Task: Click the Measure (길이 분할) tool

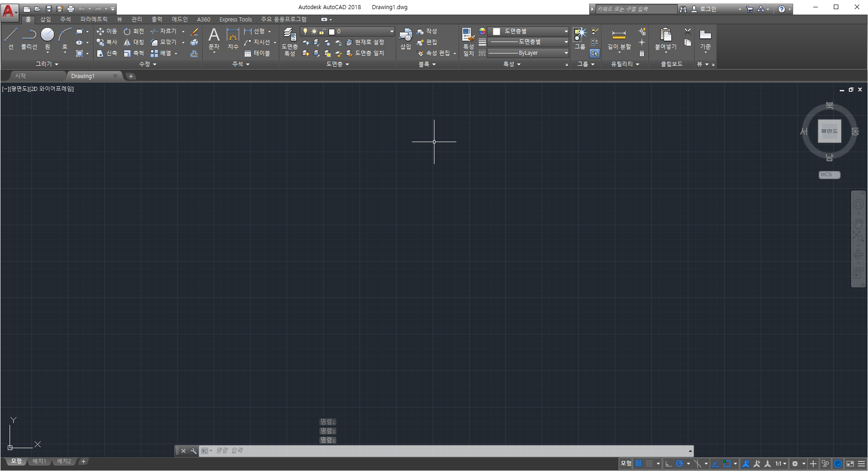Action: click(619, 39)
